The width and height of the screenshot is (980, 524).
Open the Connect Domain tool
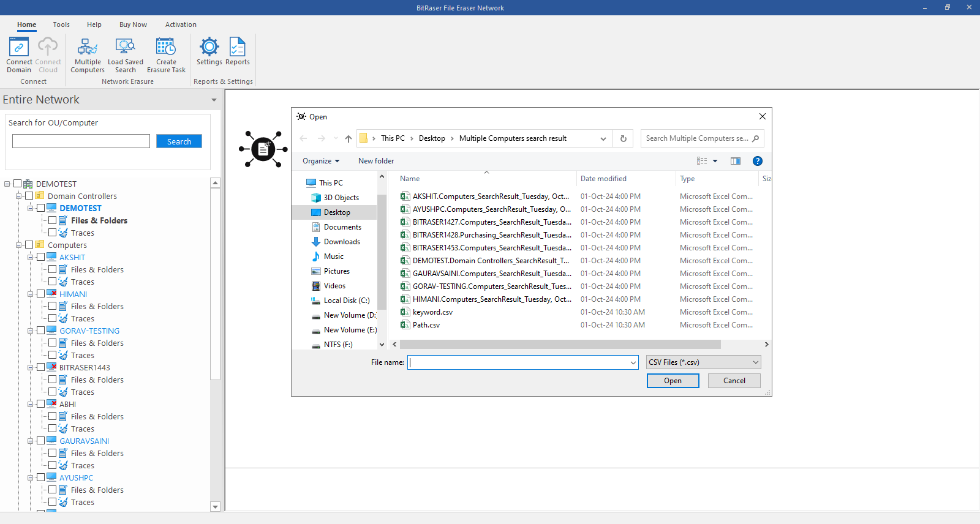pyautogui.click(x=19, y=55)
